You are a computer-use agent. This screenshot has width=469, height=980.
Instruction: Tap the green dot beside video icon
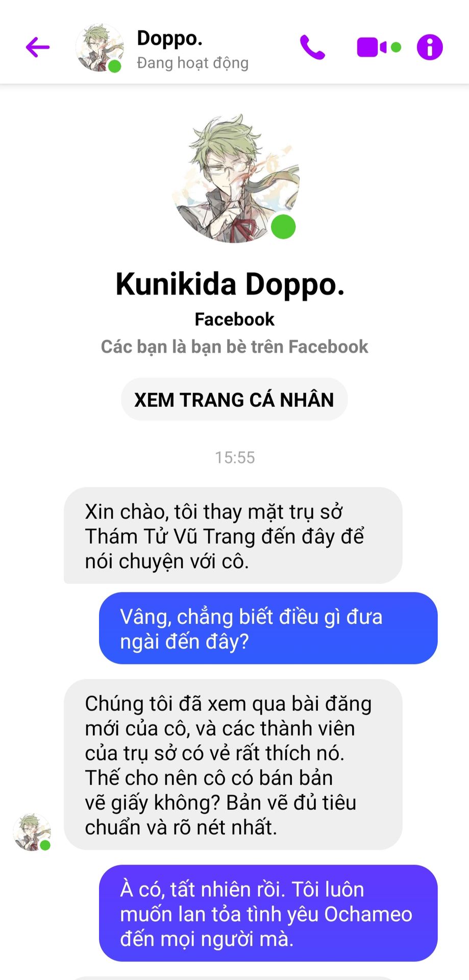pos(396,47)
